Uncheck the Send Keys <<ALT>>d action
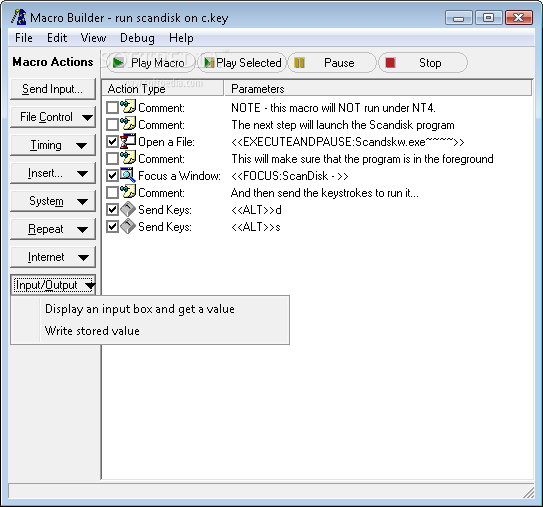Screen dimensions: 543x507 112,210
